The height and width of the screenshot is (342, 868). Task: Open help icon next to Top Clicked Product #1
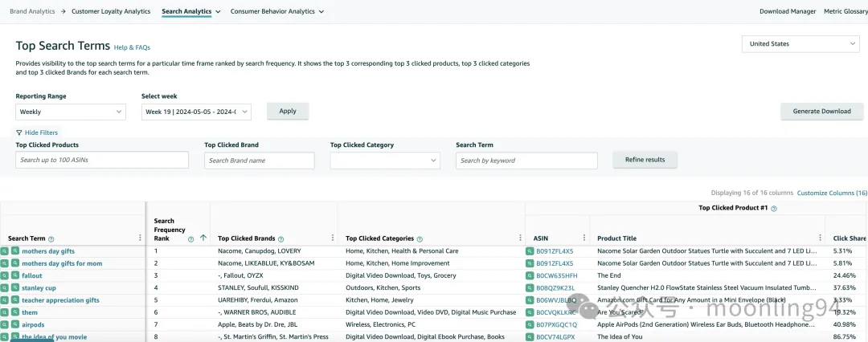[x=774, y=209]
